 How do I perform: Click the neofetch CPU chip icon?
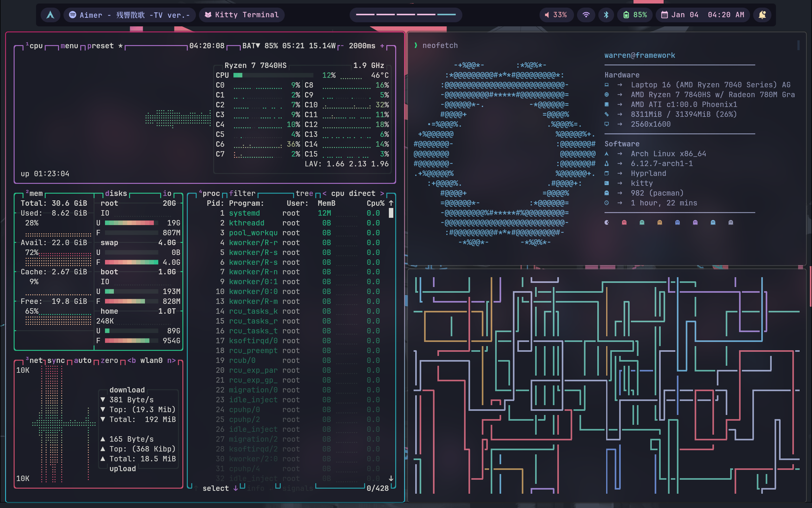pyautogui.click(x=607, y=95)
